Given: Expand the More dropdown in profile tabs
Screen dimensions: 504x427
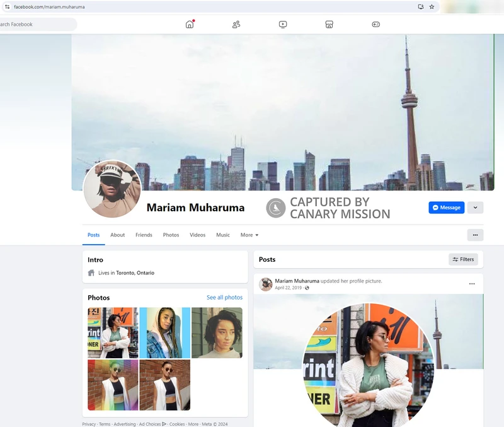Looking at the screenshot, I should tap(249, 235).
